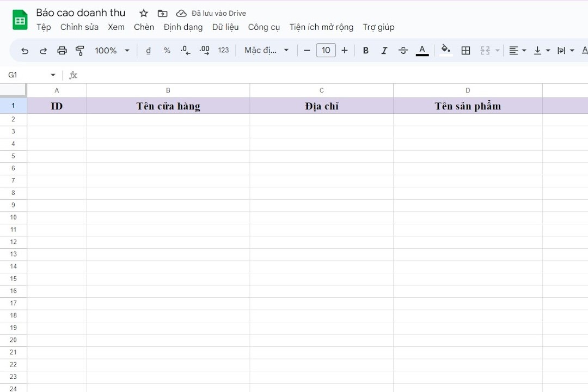
Task: Open the Borders icon
Action: 465,50
